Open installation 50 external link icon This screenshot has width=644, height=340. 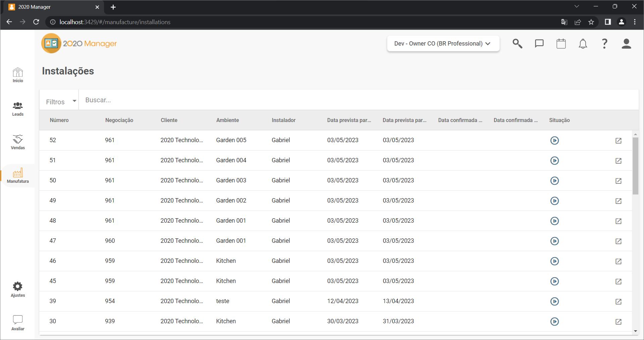point(619,181)
